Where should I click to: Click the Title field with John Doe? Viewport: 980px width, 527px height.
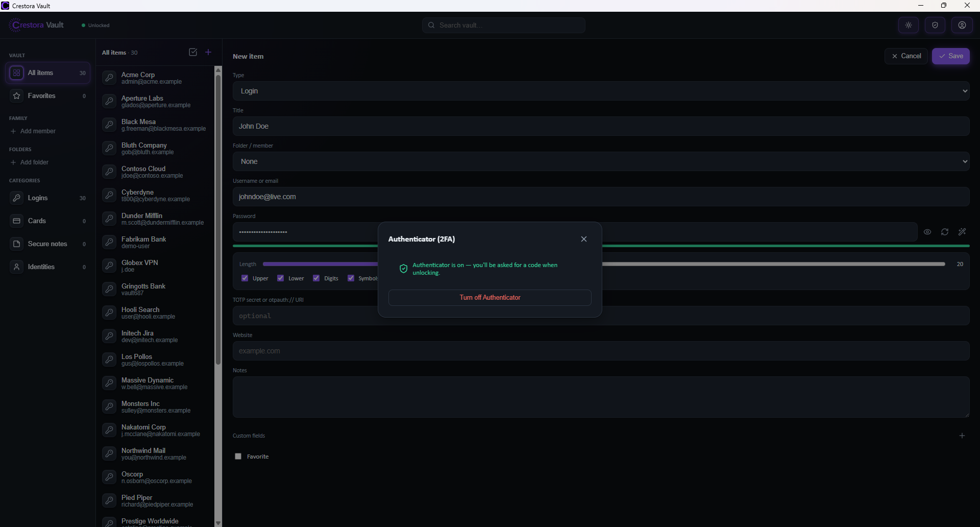point(601,126)
